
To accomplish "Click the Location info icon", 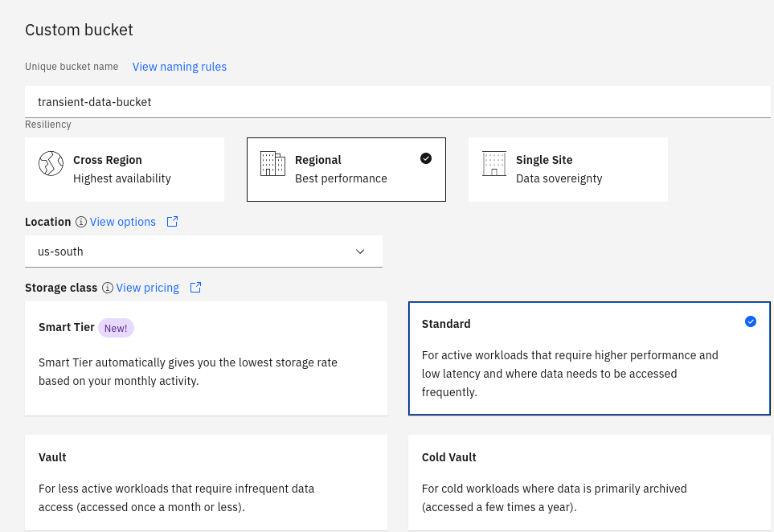I will coord(80,222).
